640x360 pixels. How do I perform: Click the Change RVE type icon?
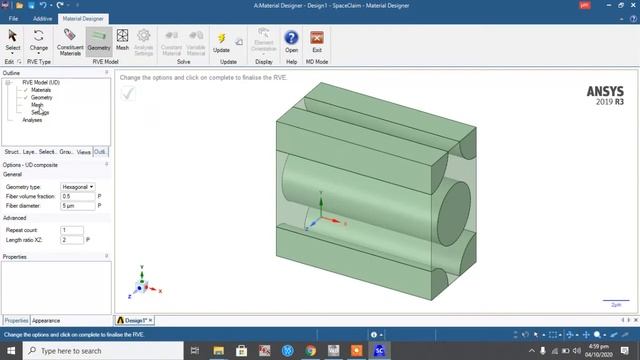tap(39, 36)
